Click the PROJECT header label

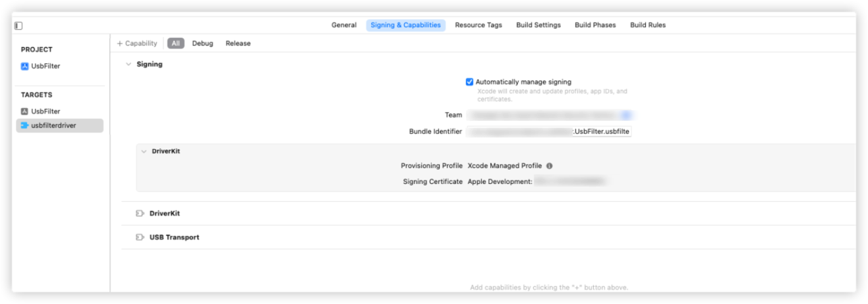(37, 49)
